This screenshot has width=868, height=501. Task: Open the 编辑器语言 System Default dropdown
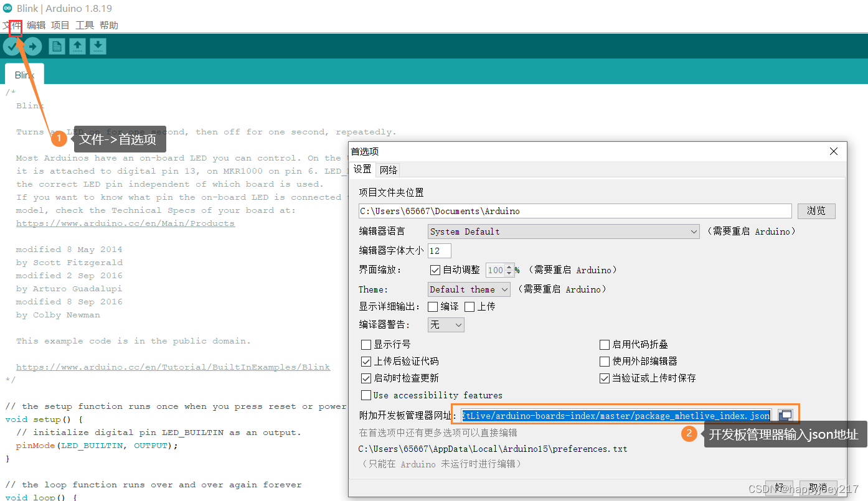564,232
